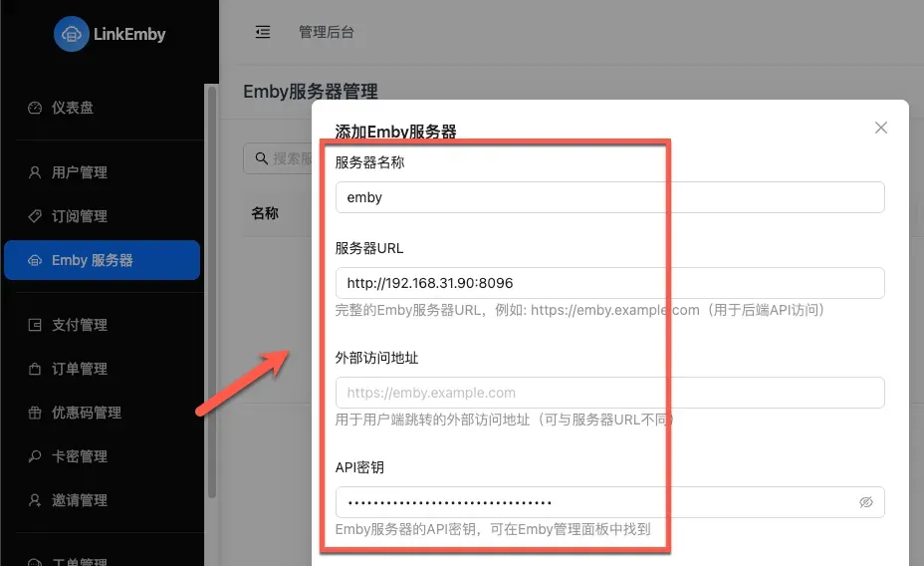Focus the 服务器名称 input field
924x566 pixels.
tap(610, 197)
